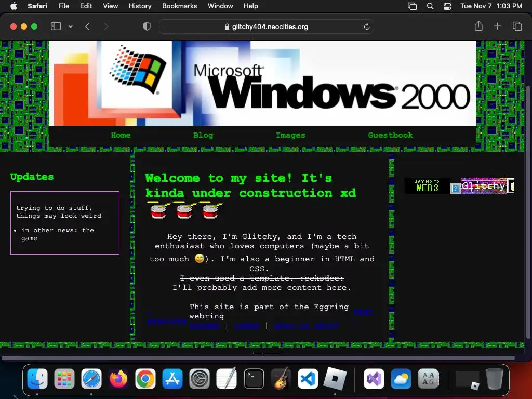Screen dimensions: 532x399
Task: Open the Trash from the Dock
Action: 495,379
